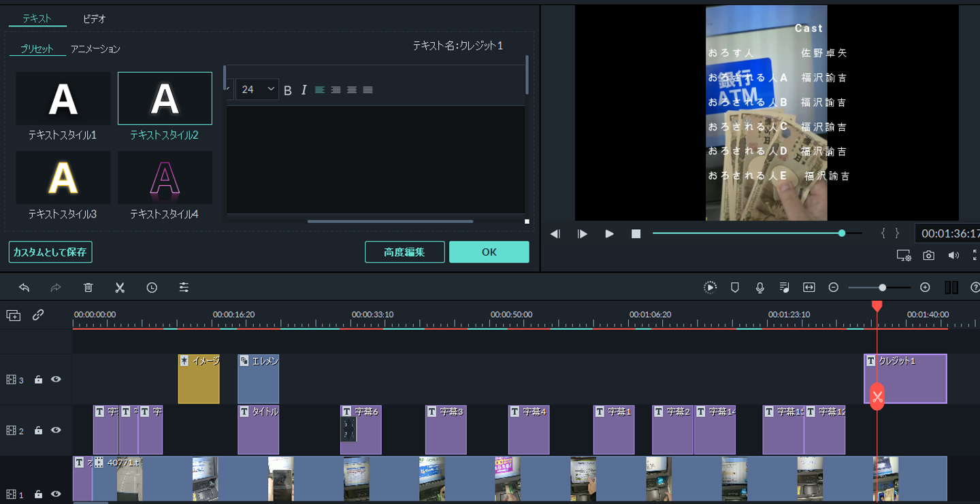Toggle bold formatting in text editor
Image resolution: width=980 pixels, height=504 pixels.
tap(287, 90)
